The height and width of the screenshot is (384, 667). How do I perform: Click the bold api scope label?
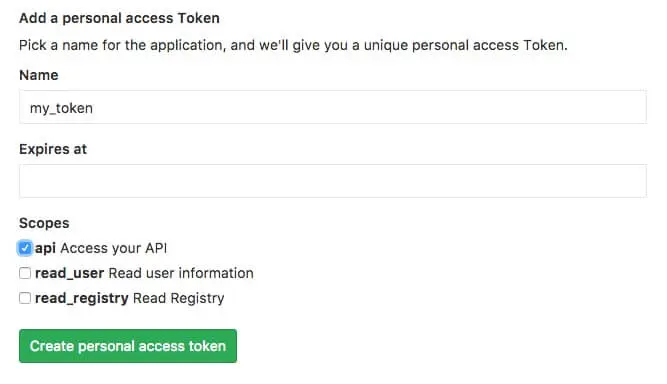click(x=45, y=248)
